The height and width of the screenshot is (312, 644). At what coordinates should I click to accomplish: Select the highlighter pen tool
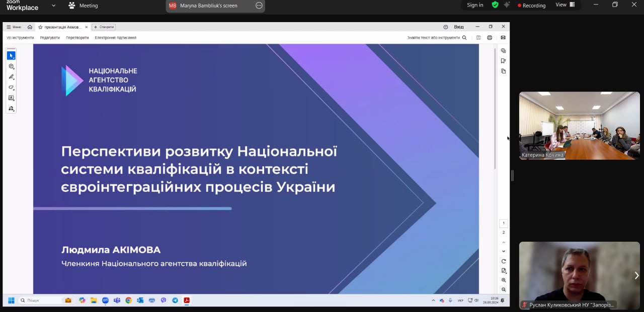(11, 77)
